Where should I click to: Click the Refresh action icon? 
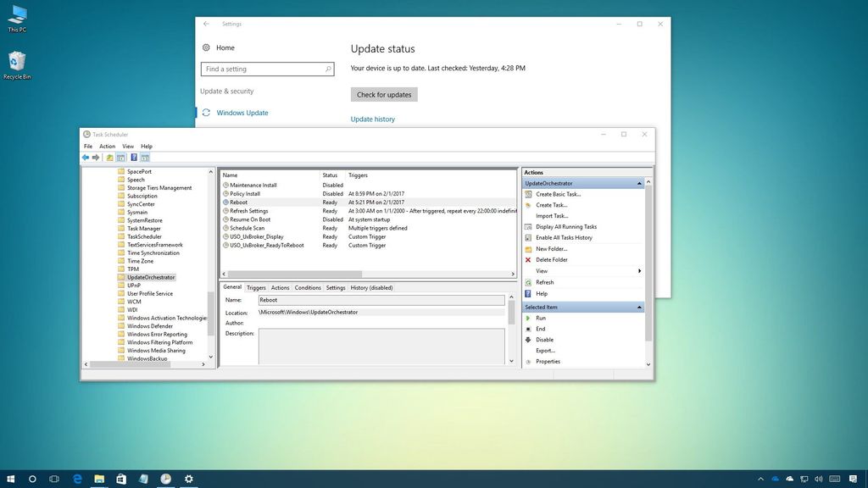(528, 282)
